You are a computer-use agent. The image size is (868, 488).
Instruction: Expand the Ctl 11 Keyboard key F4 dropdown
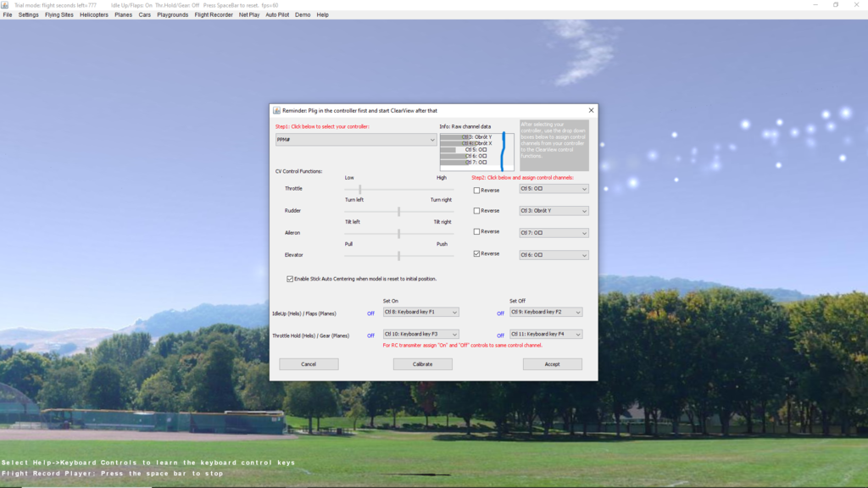(x=546, y=335)
